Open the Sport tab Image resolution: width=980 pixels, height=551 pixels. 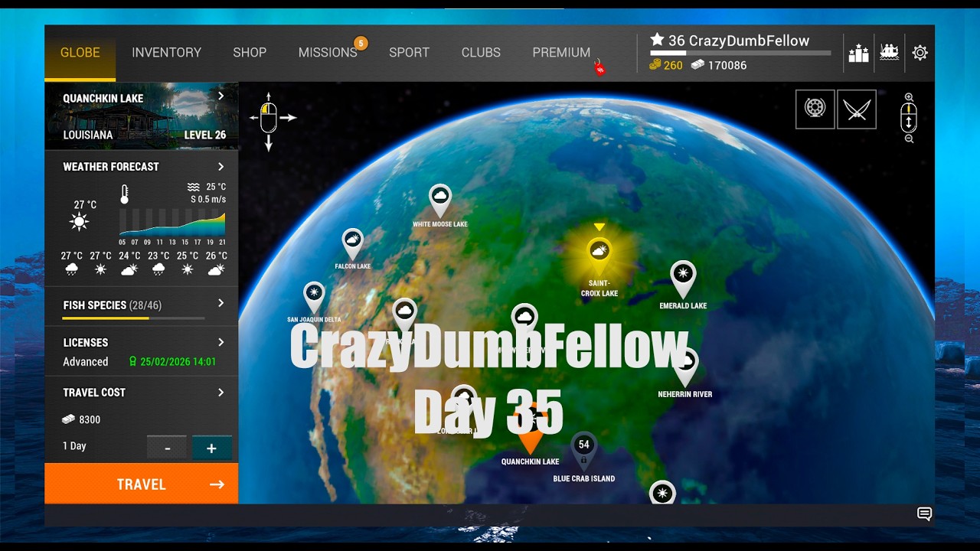pyautogui.click(x=409, y=53)
